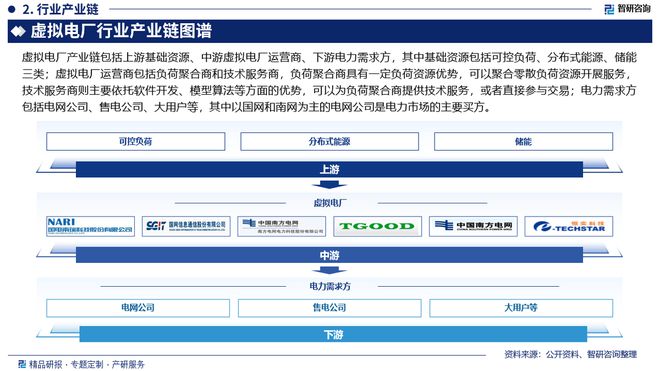660x371 pixels.
Task: Click the 电力需求方 section heading
Action: tap(330, 286)
